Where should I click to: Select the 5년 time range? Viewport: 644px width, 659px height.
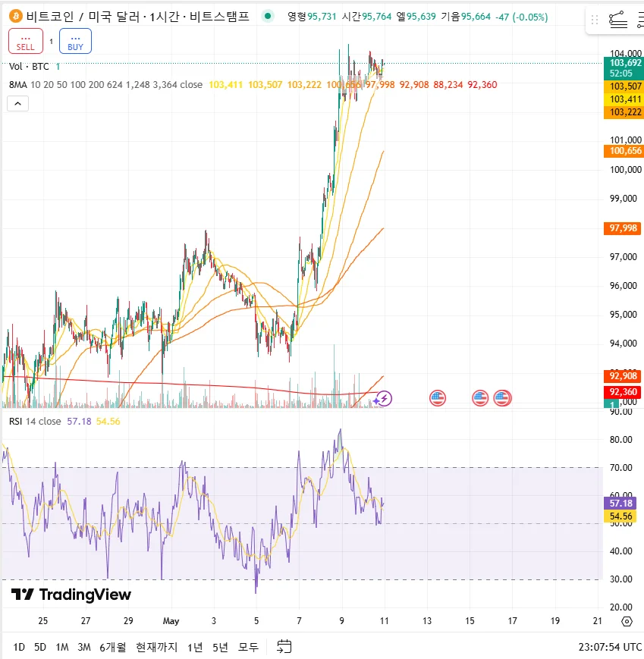(x=220, y=647)
